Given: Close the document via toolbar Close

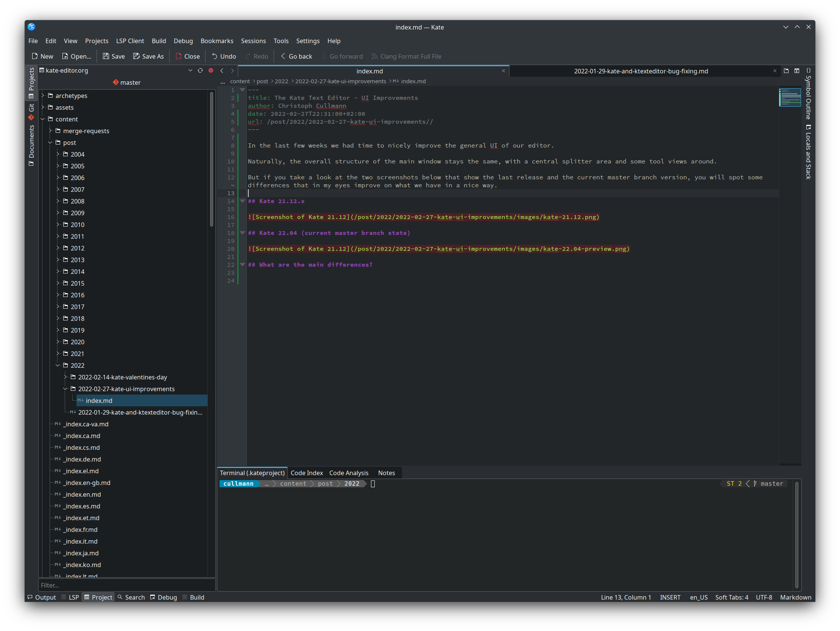Looking at the screenshot, I should pos(188,56).
